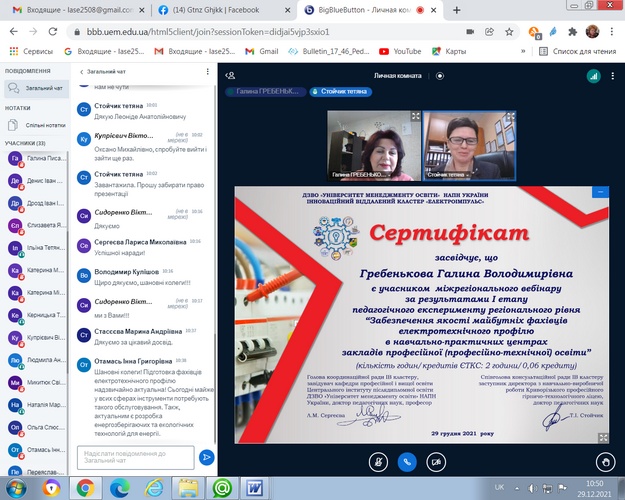Share this page icon in address bar
The height and width of the screenshot is (500, 625).
[x=489, y=32]
